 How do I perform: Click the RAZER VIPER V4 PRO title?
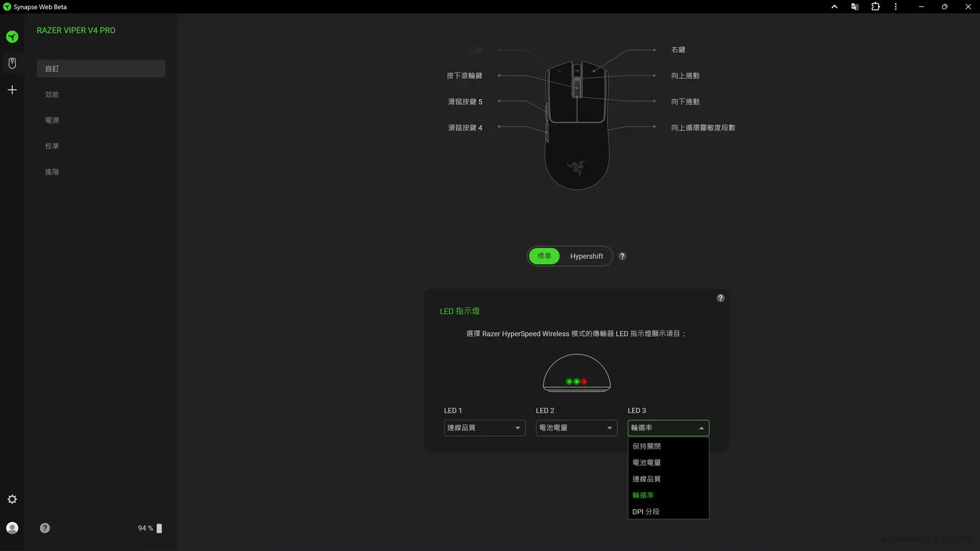click(76, 30)
